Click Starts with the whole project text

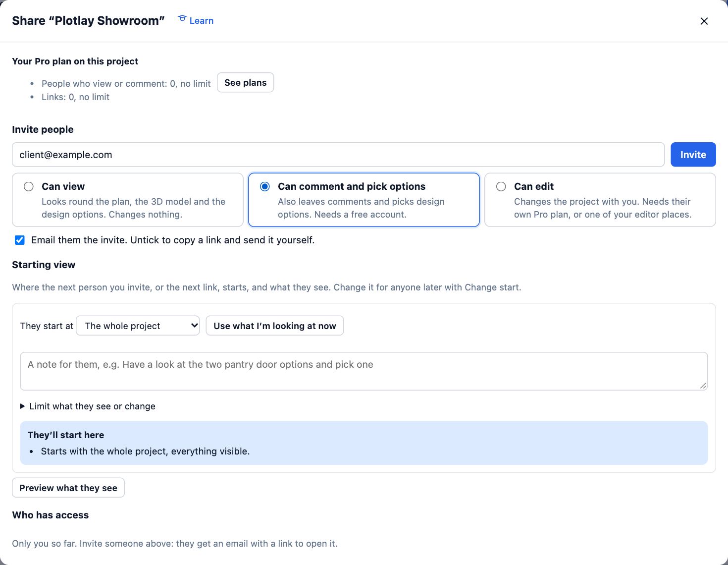tap(145, 452)
